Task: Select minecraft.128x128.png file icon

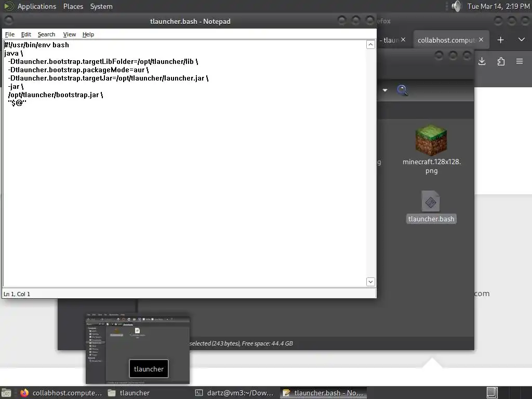Action: tap(431, 140)
